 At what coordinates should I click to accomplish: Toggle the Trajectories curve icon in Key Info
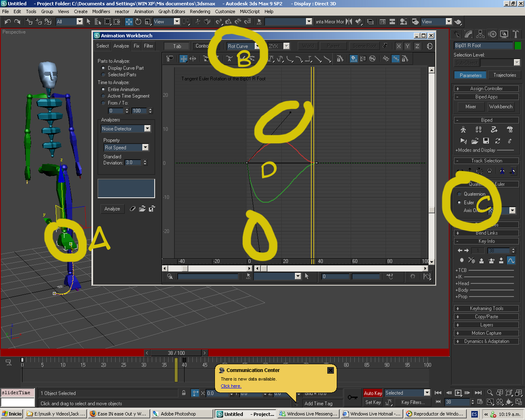click(x=511, y=260)
